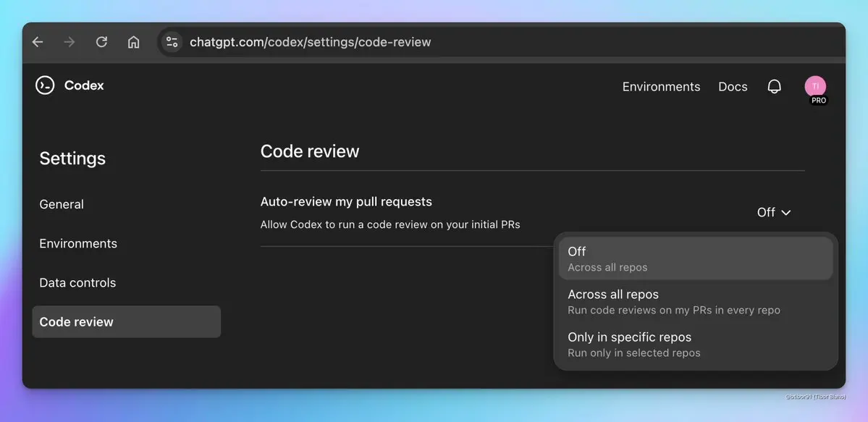Click the Code review heading

[x=309, y=152]
